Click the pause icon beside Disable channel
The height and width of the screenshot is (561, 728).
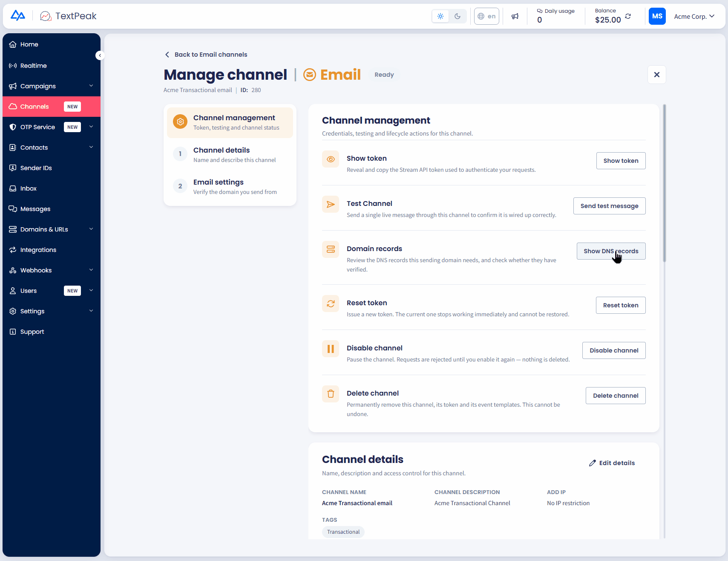pyautogui.click(x=331, y=349)
